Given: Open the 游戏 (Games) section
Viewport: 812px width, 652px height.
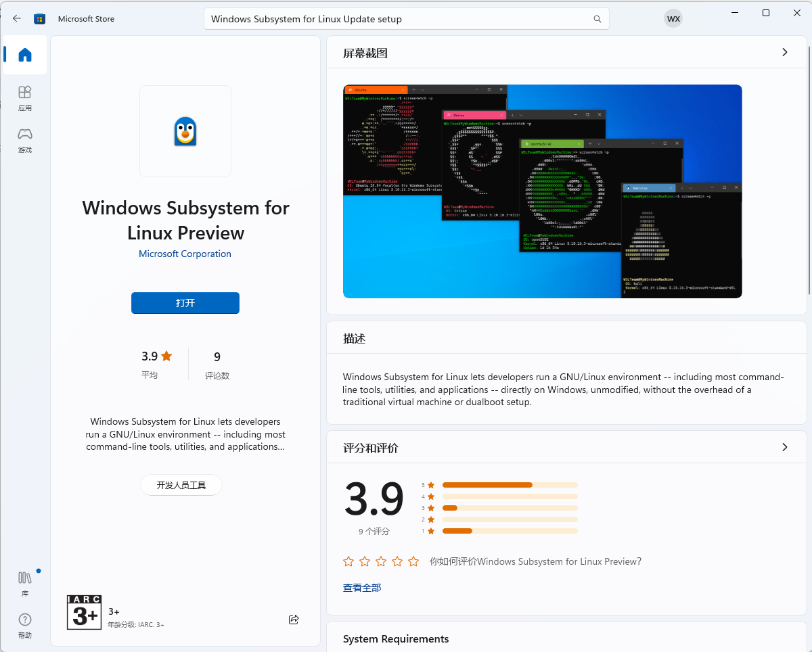Looking at the screenshot, I should pyautogui.click(x=25, y=140).
